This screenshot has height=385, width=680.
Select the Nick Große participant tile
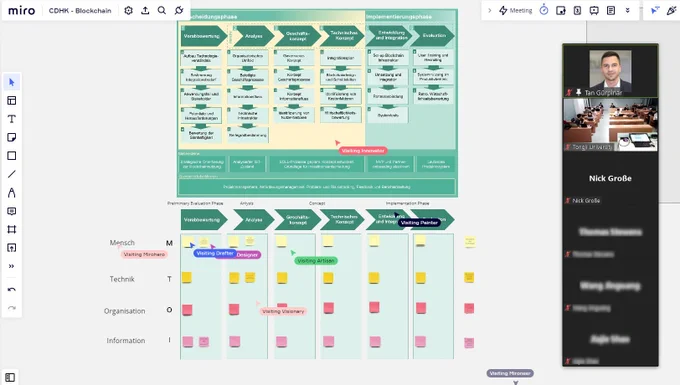click(x=610, y=179)
